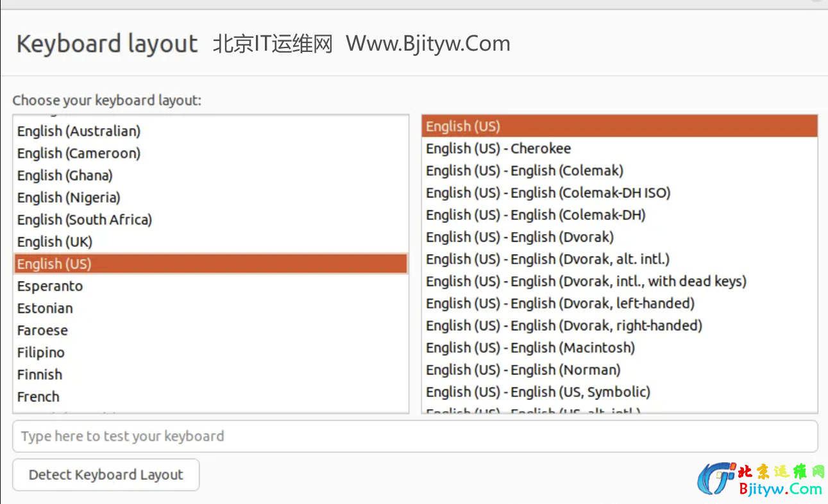Select English (Cameroon) layout language
The width and height of the screenshot is (828, 504).
pyautogui.click(x=79, y=153)
